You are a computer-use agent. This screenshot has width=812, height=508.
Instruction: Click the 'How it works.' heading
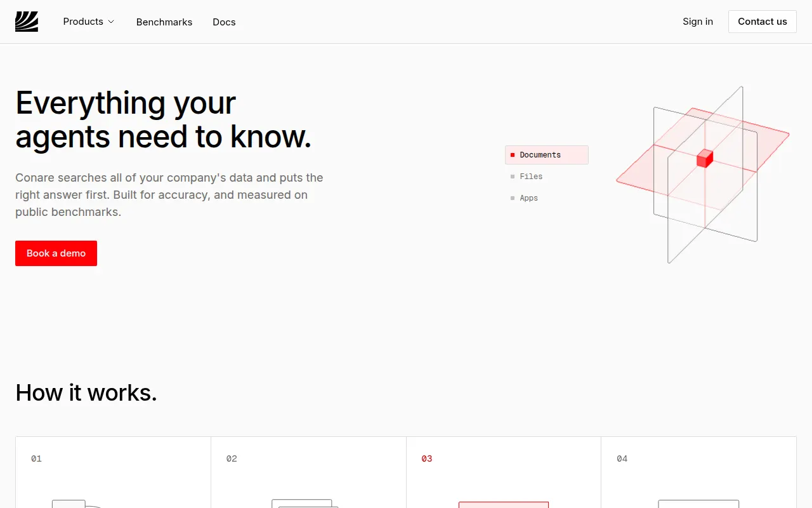tap(86, 392)
